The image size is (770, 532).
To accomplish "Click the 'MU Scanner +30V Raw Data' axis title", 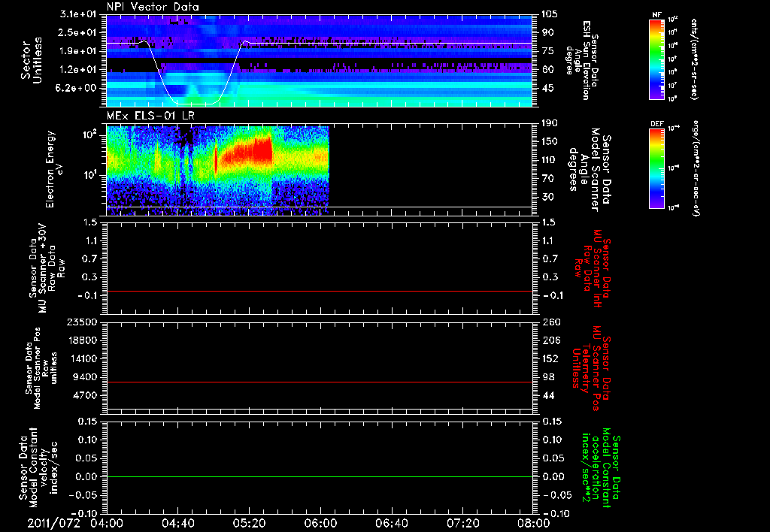I will pos(46,268).
